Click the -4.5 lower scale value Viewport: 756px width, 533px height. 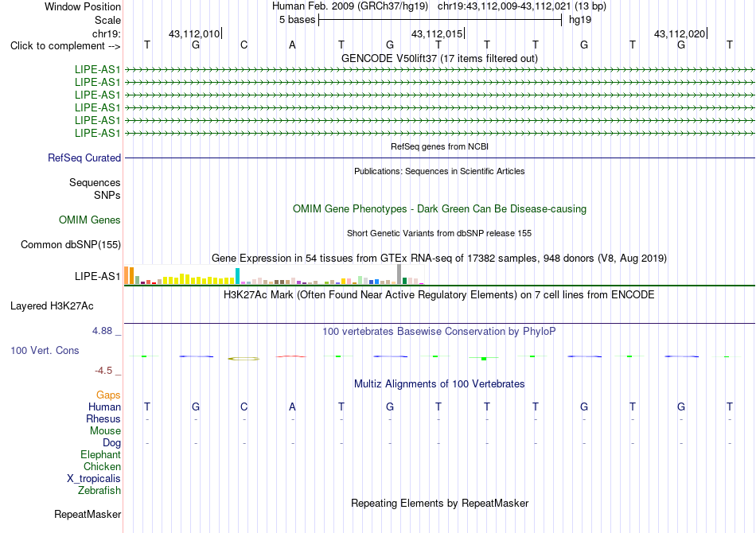tap(103, 370)
